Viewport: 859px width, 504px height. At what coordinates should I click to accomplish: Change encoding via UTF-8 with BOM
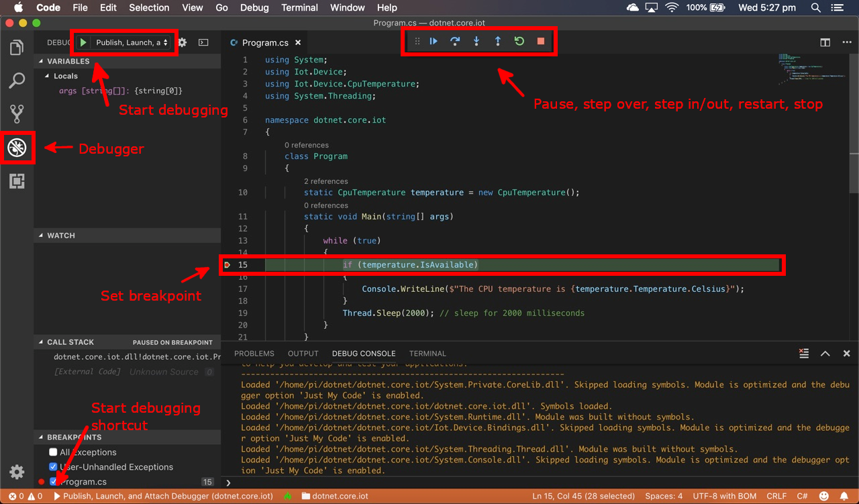[725, 496]
